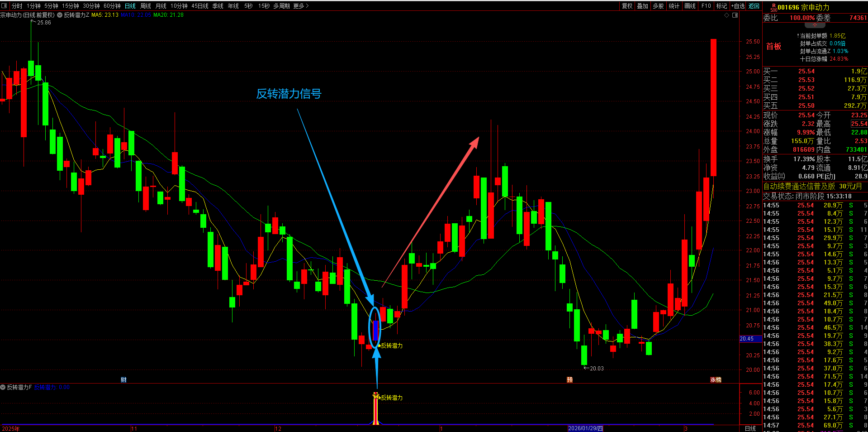This screenshot has width=868, height=432.
Task: Click the 十日总涨幅 24.83% value
Action: (839, 59)
